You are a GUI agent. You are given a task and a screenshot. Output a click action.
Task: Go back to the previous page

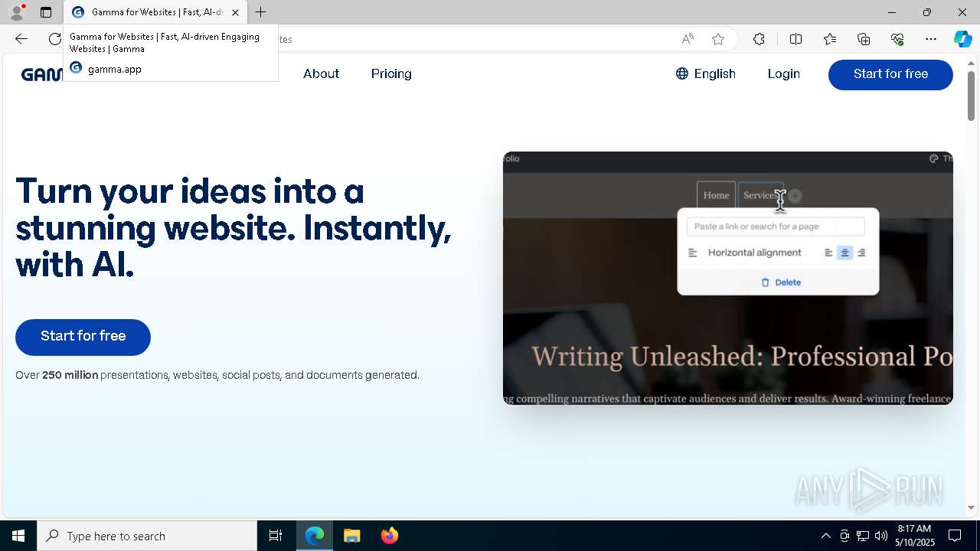21,39
